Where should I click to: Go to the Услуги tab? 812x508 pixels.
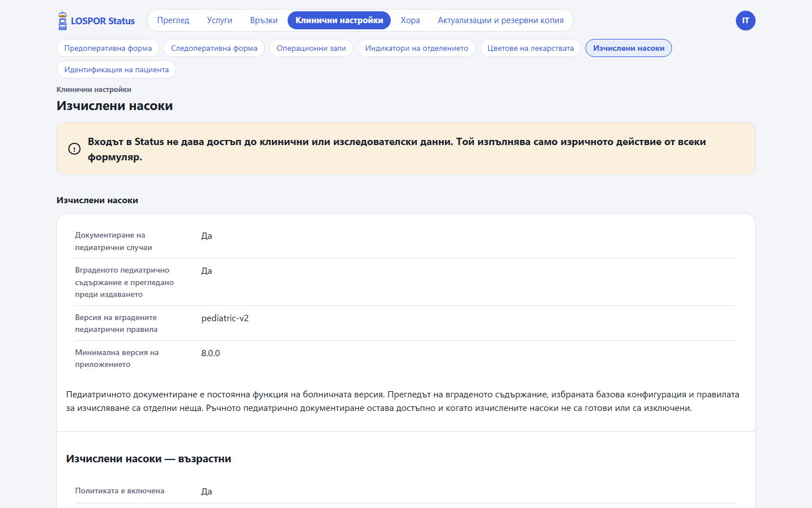tap(219, 20)
